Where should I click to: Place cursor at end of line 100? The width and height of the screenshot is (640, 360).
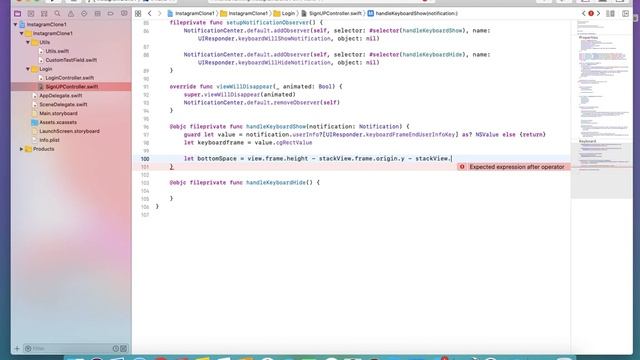pos(451,158)
